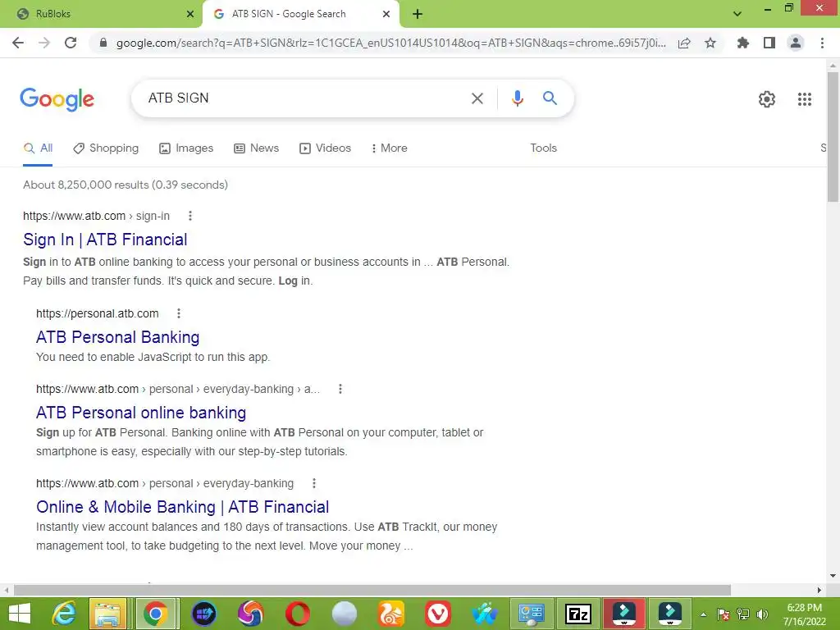Open a new browser tab
This screenshot has height=630, width=840.
point(418,14)
